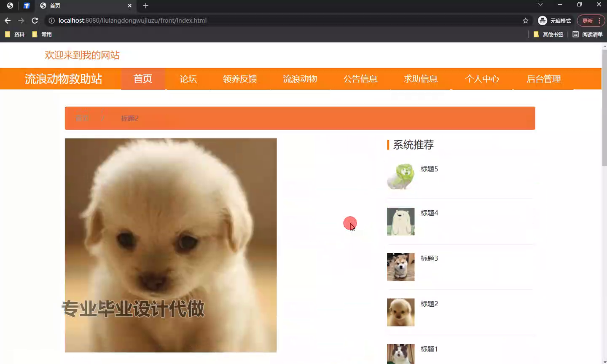Click the page vertical scrollbar thumb

(604, 107)
